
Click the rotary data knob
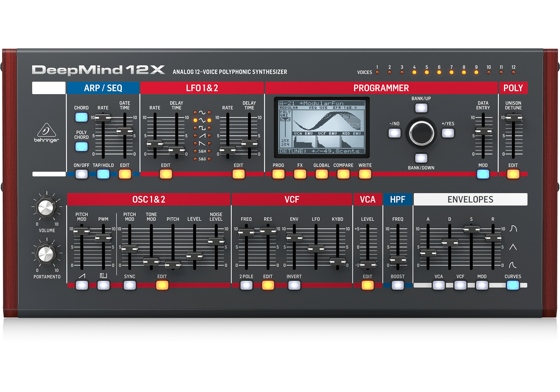tap(421, 133)
